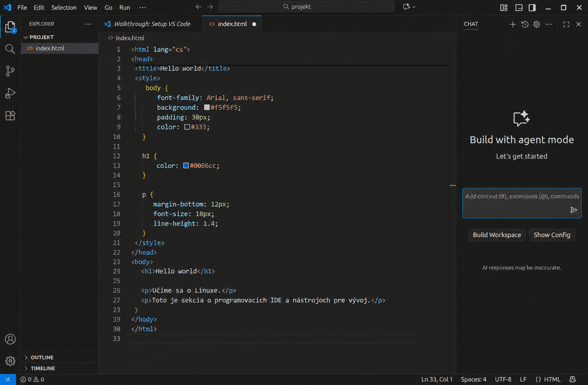588x385 pixels.
Task: Open Explorer views and more actions ellipsis
Action: click(x=88, y=24)
